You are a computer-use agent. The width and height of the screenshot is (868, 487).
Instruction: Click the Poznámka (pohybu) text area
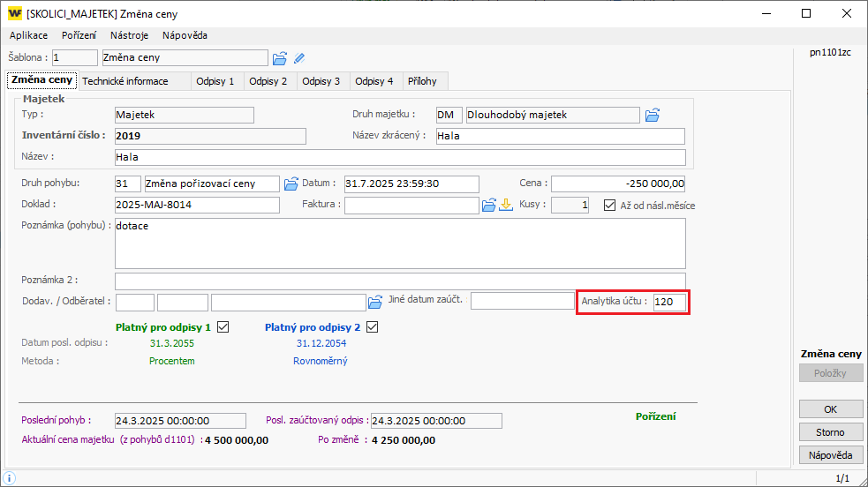tap(400, 243)
